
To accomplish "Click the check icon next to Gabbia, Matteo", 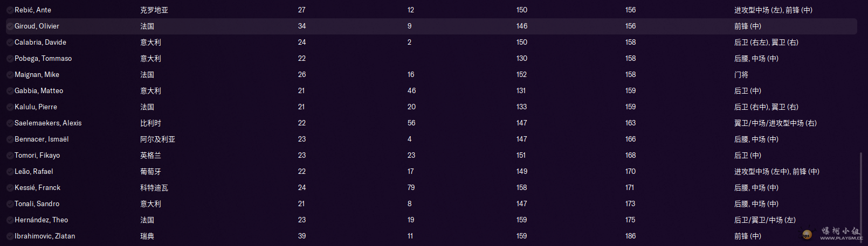I will tap(10, 91).
